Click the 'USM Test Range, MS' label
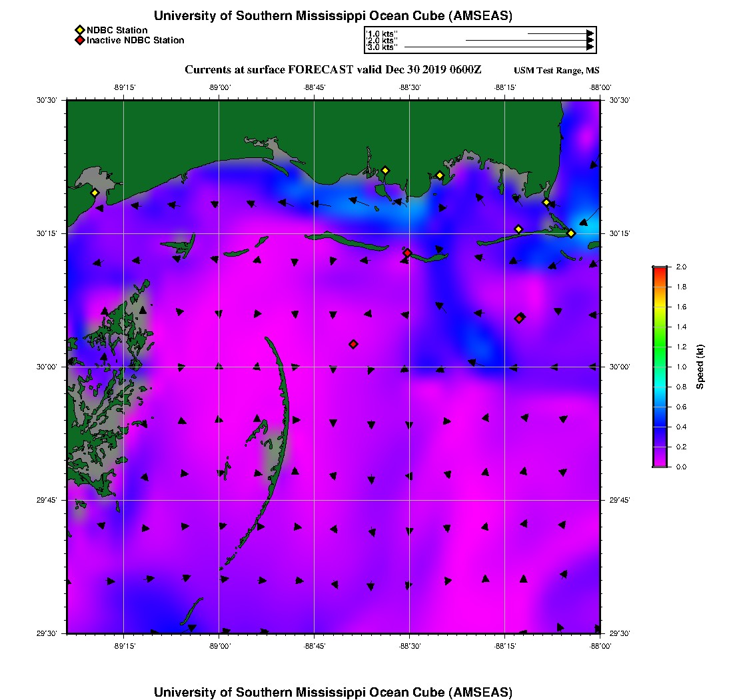Screen dimensions: 733x700 pos(556,71)
